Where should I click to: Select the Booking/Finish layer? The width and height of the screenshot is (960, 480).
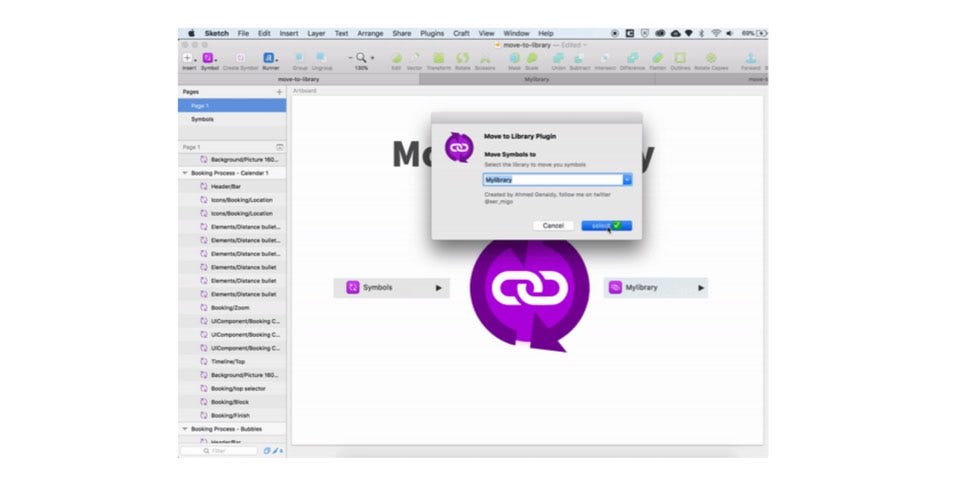(232, 415)
